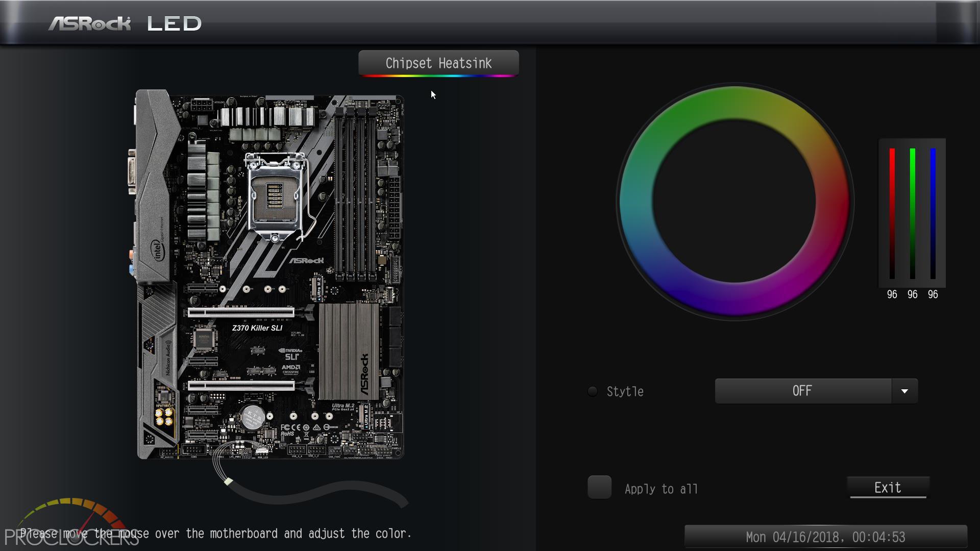Image resolution: width=980 pixels, height=551 pixels.
Task: Click the ASRock LED logo
Action: pyautogui.click(x=125, y=23)
